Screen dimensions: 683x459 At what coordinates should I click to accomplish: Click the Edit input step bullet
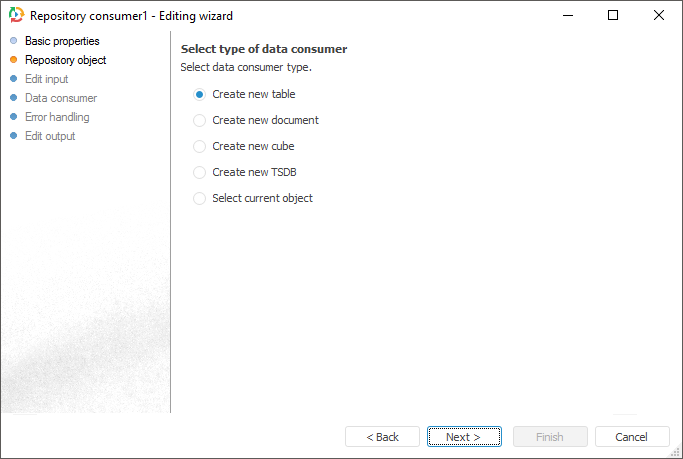[x=14, y=79]
